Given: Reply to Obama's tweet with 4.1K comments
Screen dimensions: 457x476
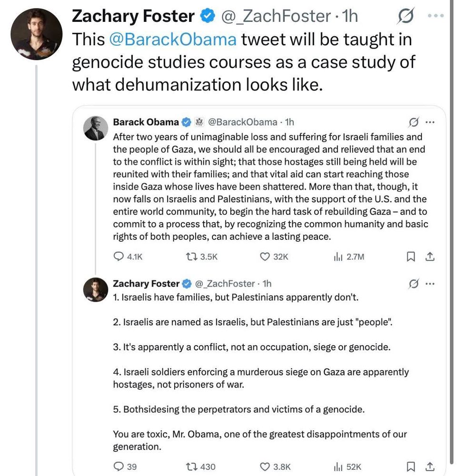Looking at the screenshot, I should 119,257.
